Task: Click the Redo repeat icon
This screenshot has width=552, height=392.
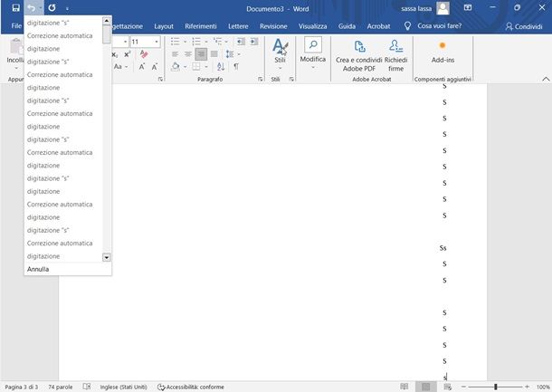Action: pos(52,8)
